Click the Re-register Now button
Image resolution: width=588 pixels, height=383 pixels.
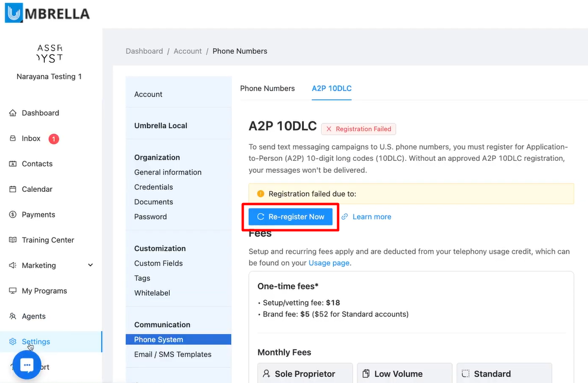click(x=290, y=217)
